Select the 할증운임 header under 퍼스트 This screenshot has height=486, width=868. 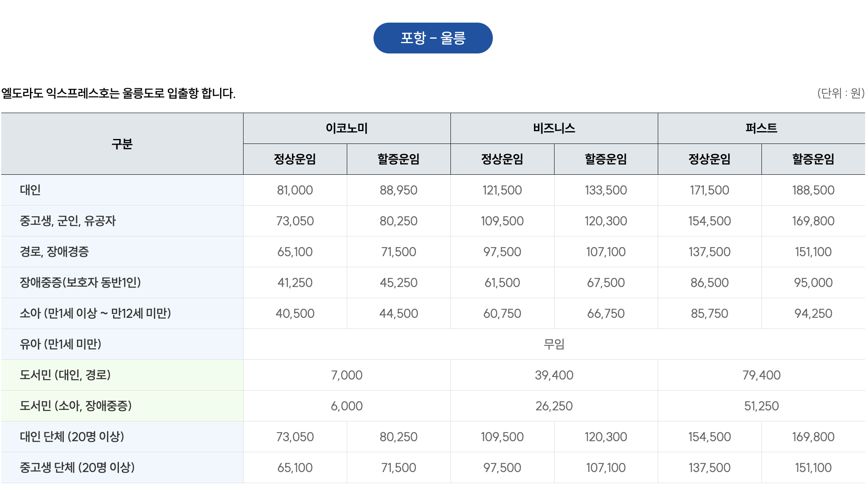point(814,160)
